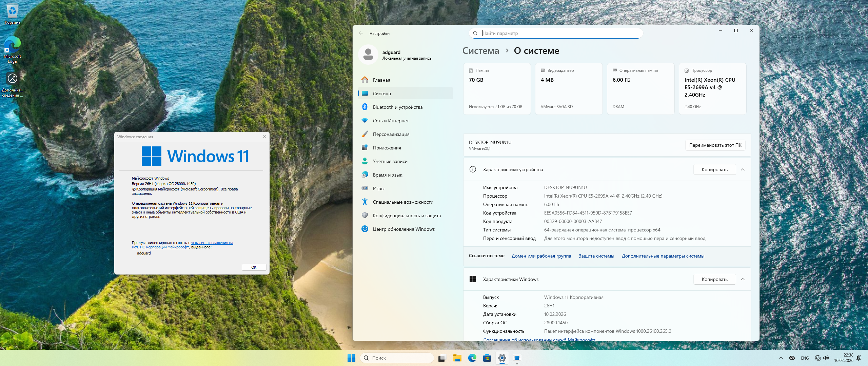This screenshot has height=366, width=868.
Task: Go to Персонализация settings
Action: click(391, 134)
